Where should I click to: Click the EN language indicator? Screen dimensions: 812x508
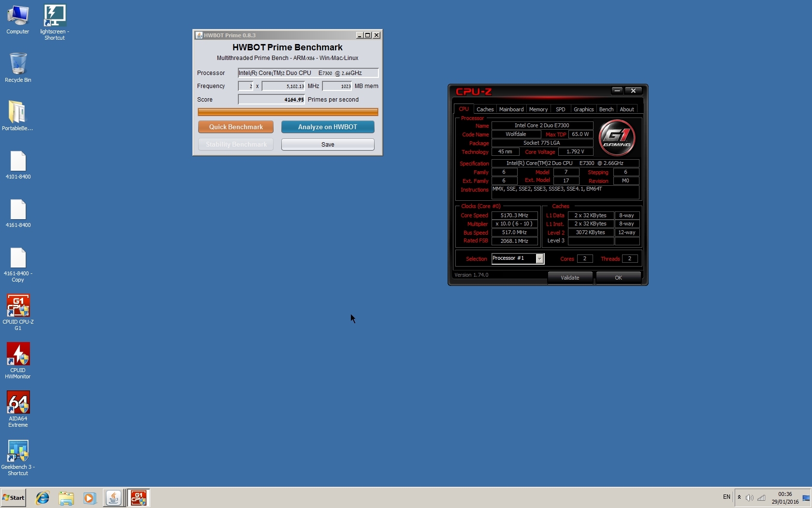point(726,497)
